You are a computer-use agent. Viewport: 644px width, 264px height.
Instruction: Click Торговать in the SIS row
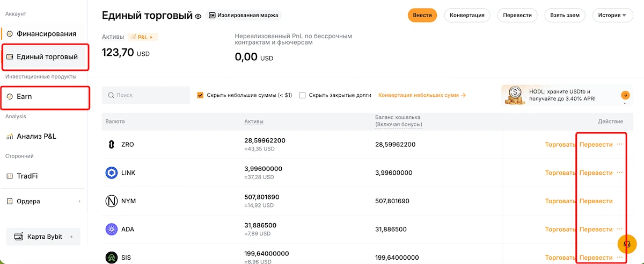coord(560,258)
